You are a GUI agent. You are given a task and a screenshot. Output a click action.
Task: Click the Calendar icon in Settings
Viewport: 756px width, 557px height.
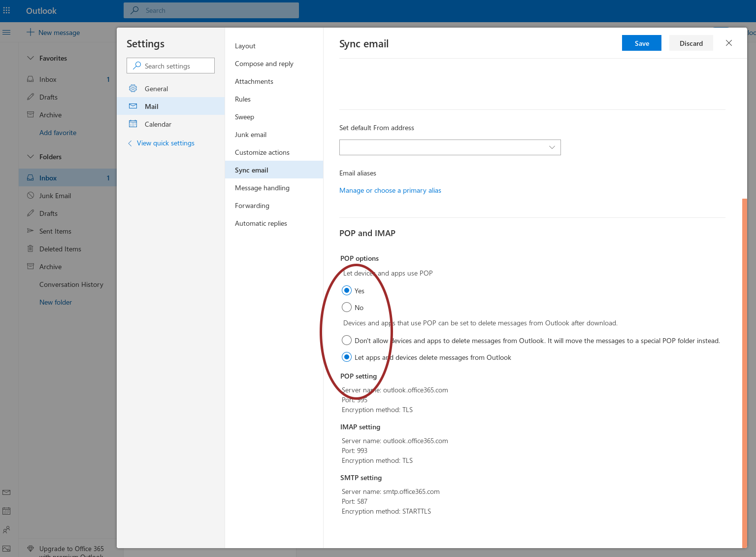pos(133,124)
